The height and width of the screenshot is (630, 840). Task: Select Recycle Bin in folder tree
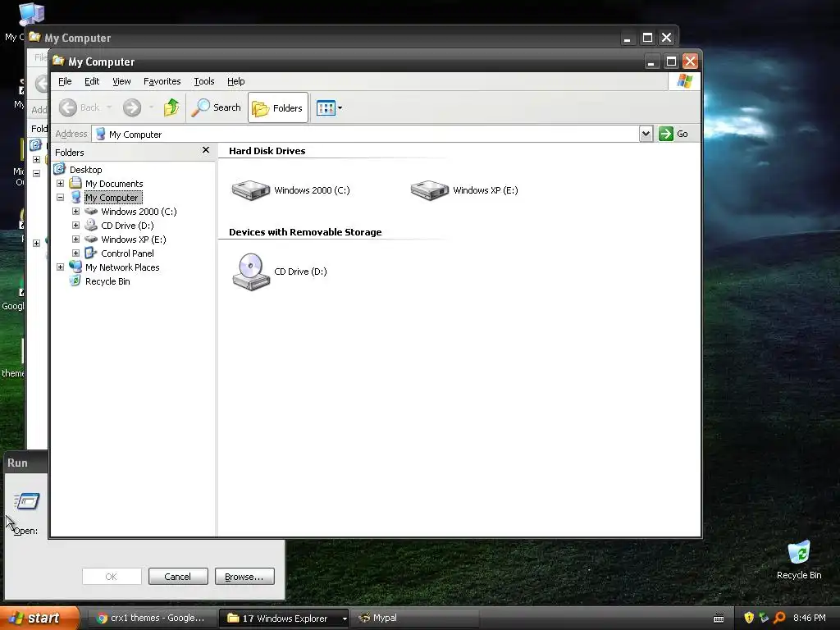[x=107, y=281]
